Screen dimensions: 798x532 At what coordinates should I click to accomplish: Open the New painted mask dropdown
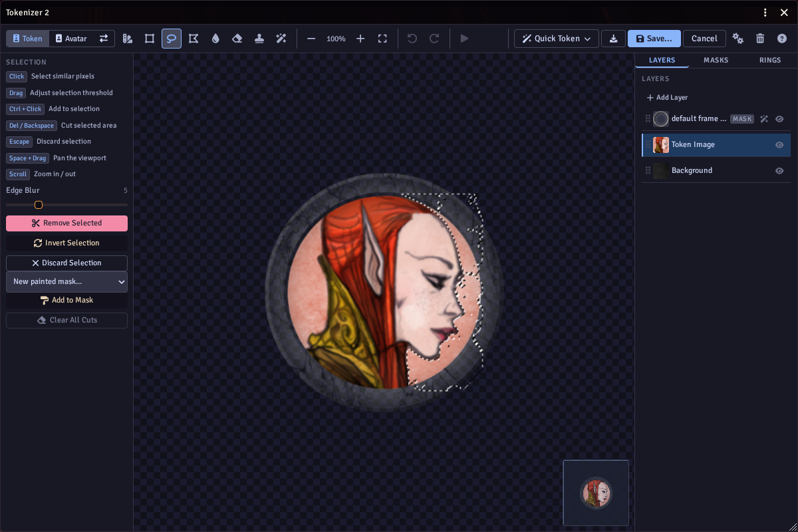[66, 282]
